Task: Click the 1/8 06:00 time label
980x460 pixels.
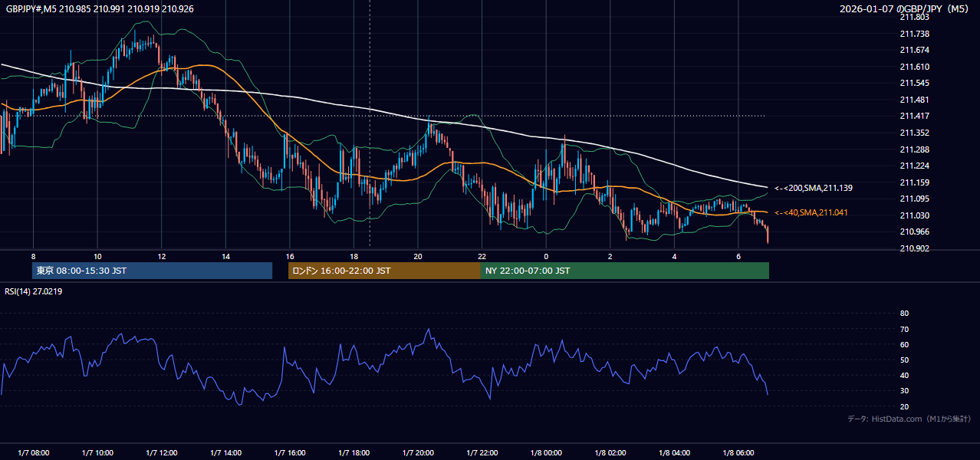Action: coord(738,452)
